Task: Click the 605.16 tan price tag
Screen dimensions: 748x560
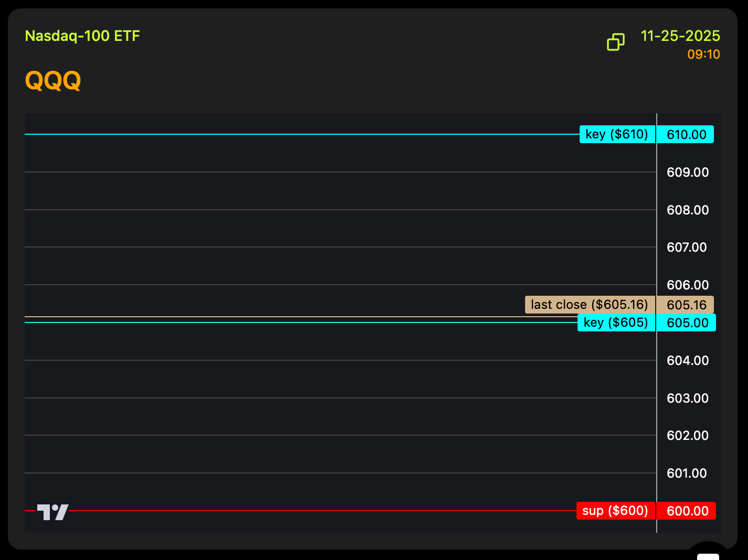Action: 686,305
